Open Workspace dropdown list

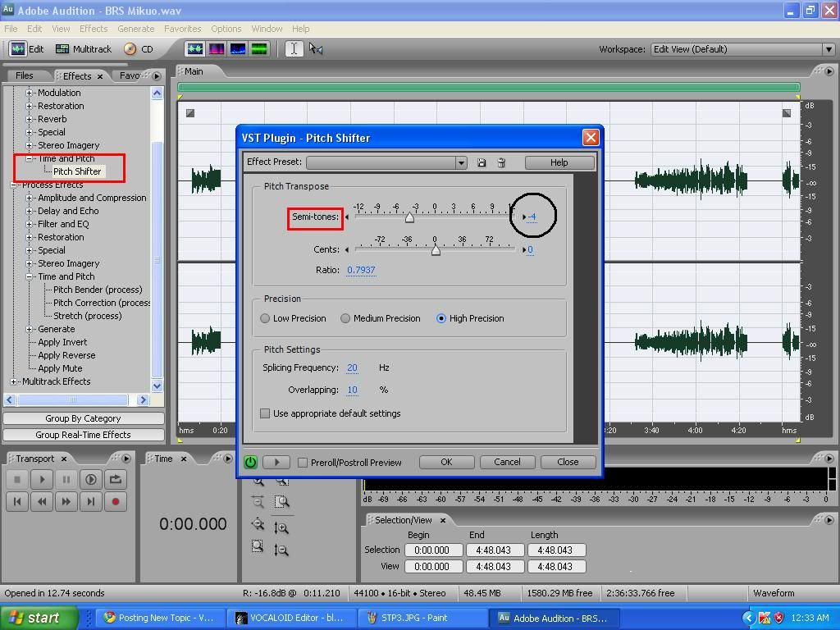coord(829,49)
